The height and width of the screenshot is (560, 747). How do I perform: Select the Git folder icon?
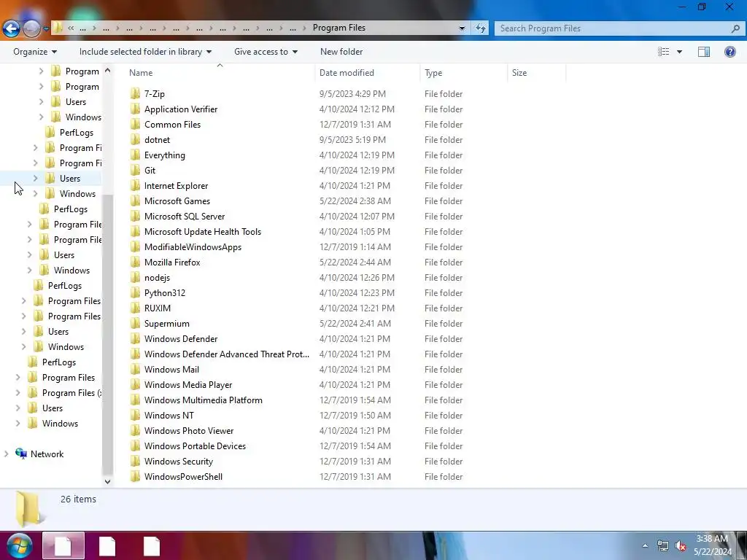135,171
